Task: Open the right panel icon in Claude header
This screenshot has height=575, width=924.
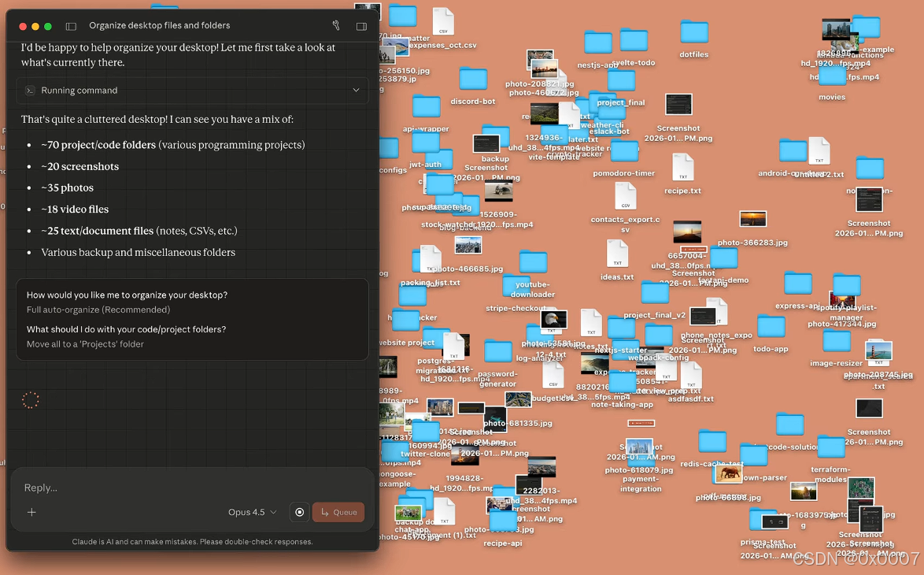Action: pos(361,26)
